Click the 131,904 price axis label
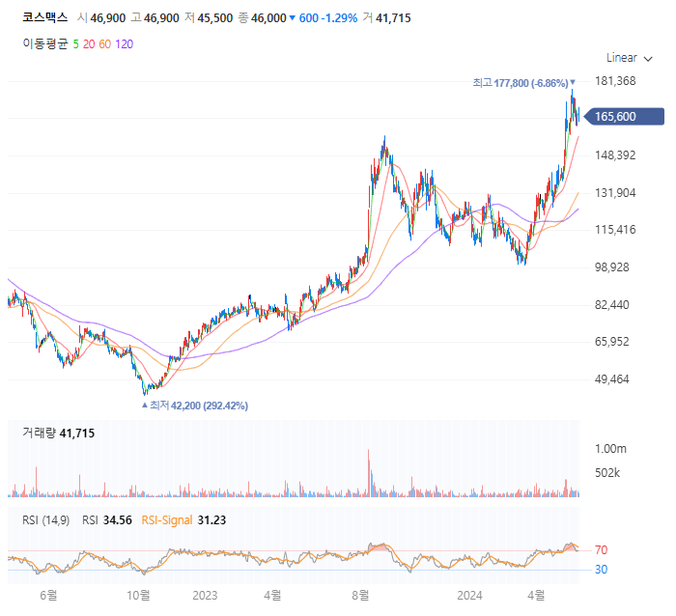This screenshot has width=676, height=616. [x=615, y=193]
